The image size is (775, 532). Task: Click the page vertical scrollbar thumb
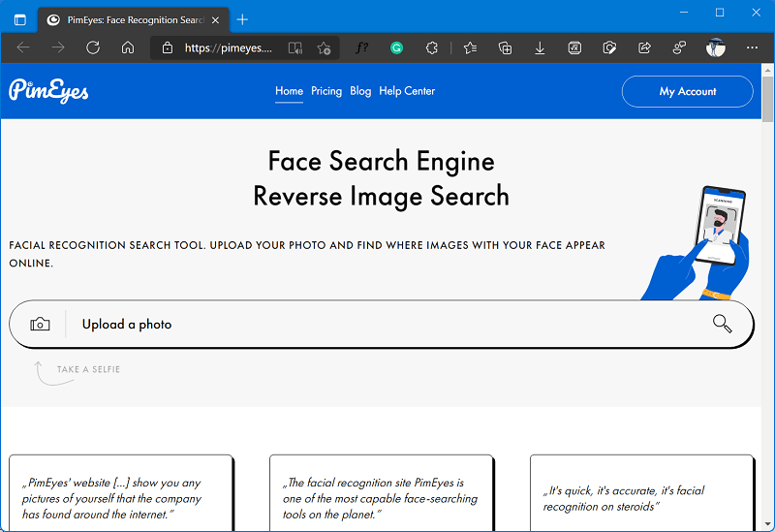767,100
